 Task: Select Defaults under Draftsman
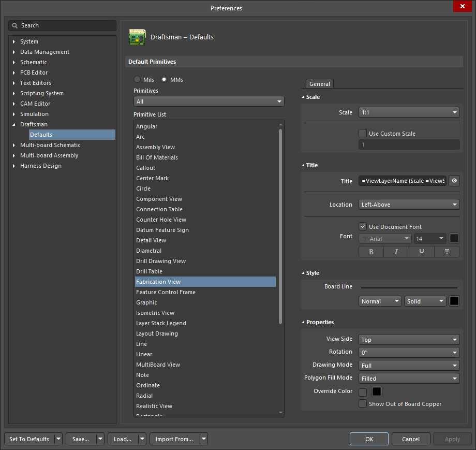pos(72,135)
